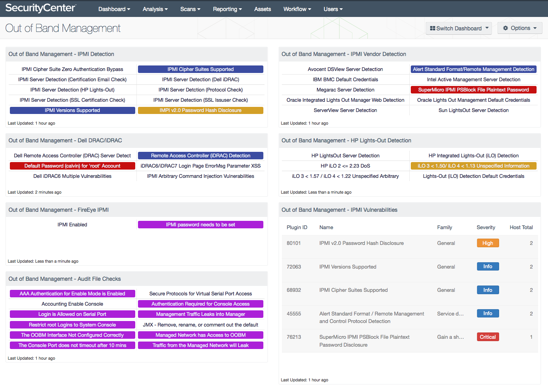This screenshot has height=392, width=548.
Task: Click Accounting Enable Console
Action: tap(73, 304)
